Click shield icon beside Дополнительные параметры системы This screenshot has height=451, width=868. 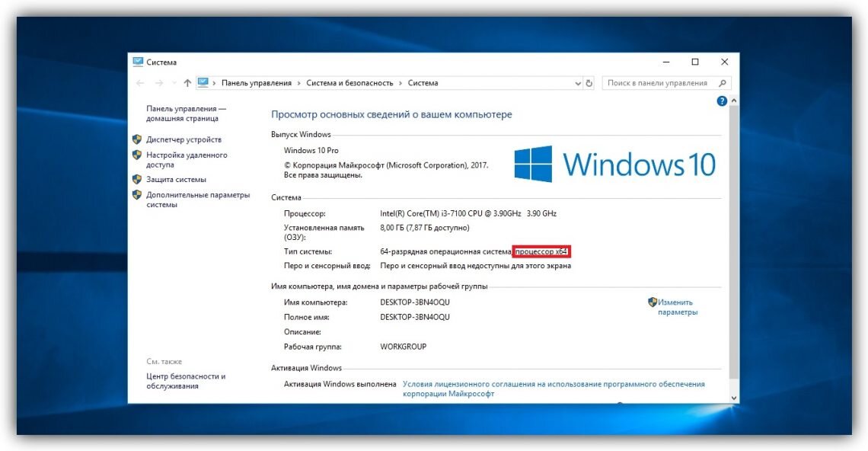pyautogui.click(x=137, y=194)
